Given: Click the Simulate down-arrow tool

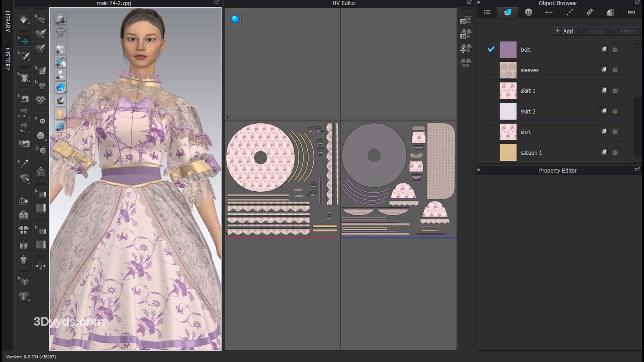Looking at the screenshot, I should 23,20.
